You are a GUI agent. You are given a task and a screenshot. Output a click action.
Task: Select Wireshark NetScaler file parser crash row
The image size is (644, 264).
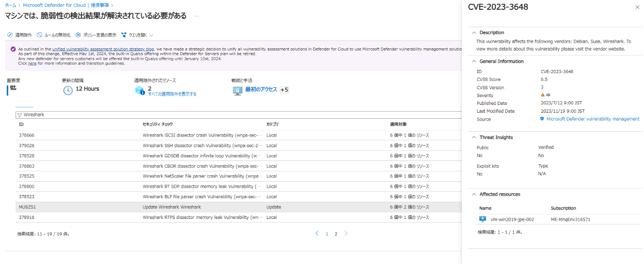[x=238, y=176]
